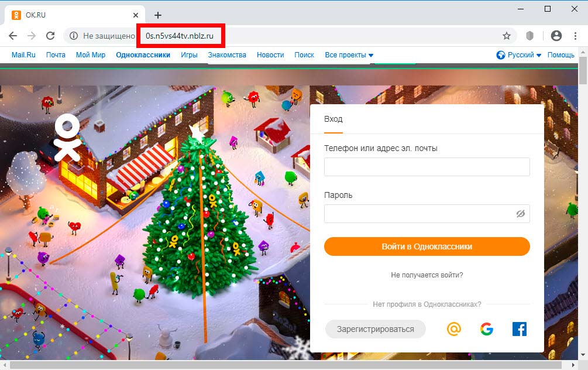Open the shield extension icon
This screenshot has width=588, height=370.
(x=529, y=36)
